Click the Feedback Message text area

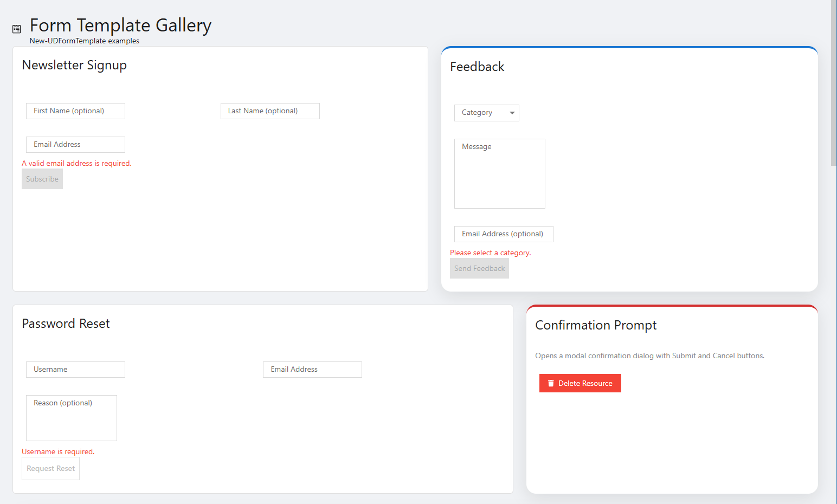tap(500, 173)
